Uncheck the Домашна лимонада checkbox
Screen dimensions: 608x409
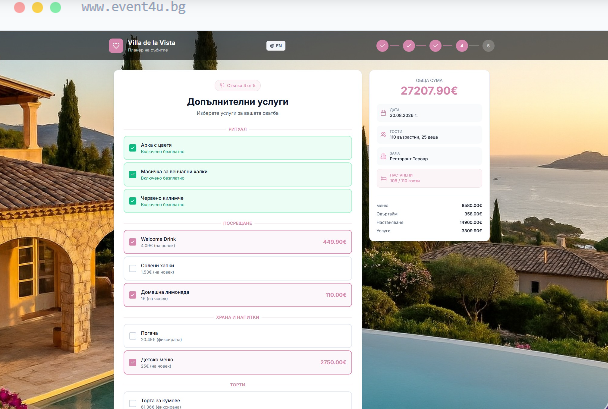[x=133, y=295]
